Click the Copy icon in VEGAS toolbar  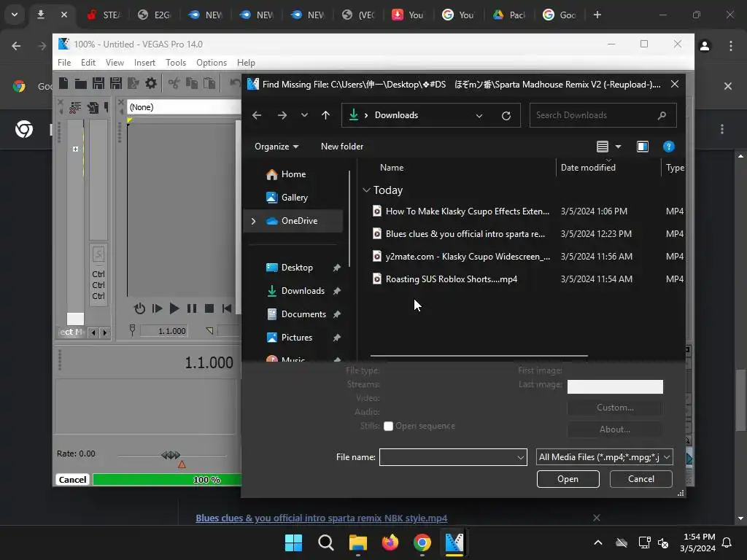pyautogui.click(x=192, y=83)
